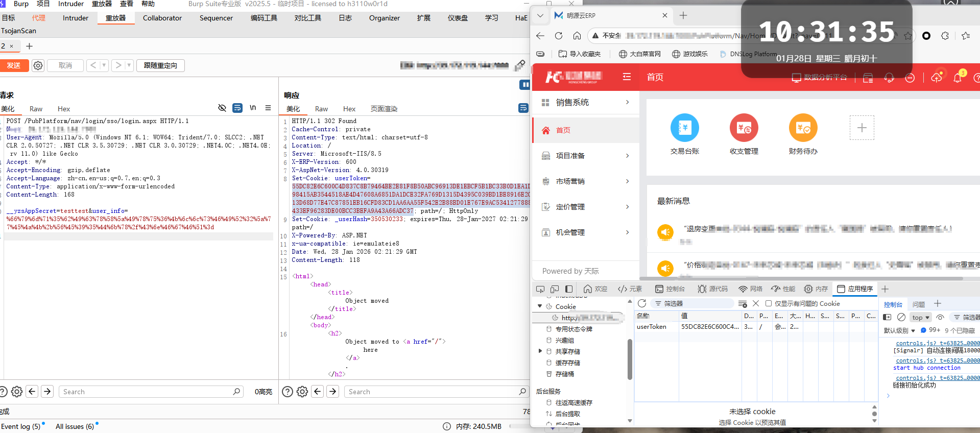Open new browser tab with plus
This screenshot has width=980, height=433.
[x=683, y=15]
